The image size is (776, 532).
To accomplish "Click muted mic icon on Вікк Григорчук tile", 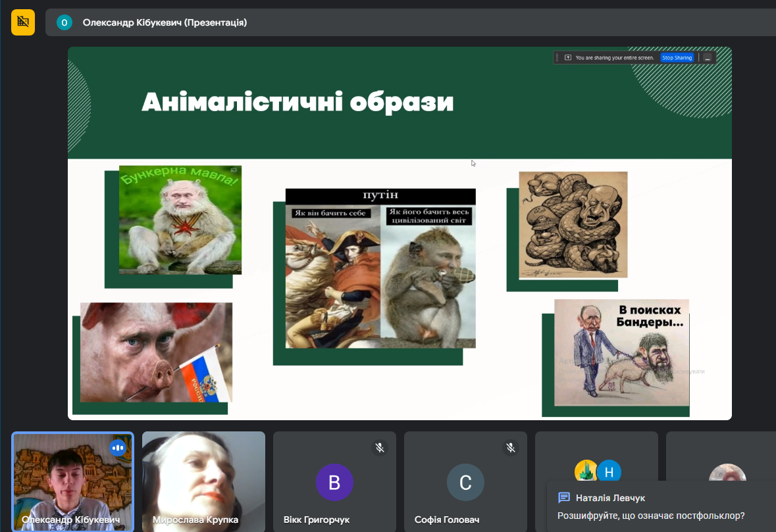I will [x=379, y=448].
